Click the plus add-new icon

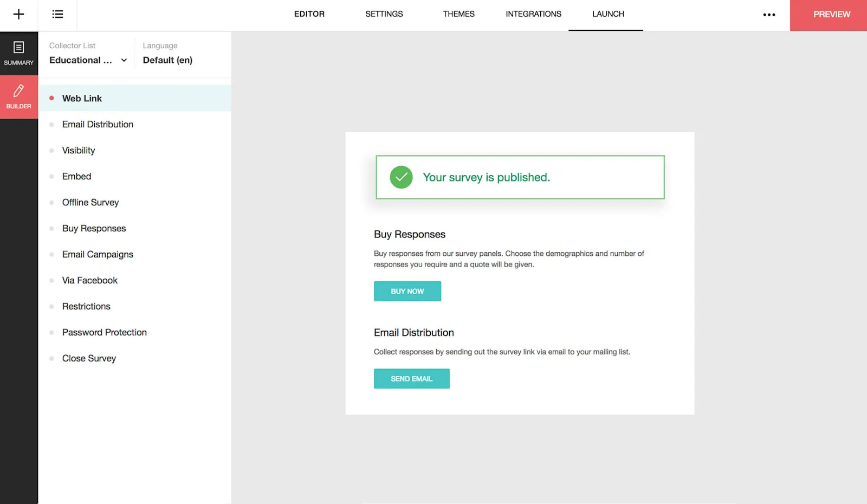pyautogui.click(x=18, y=15)
